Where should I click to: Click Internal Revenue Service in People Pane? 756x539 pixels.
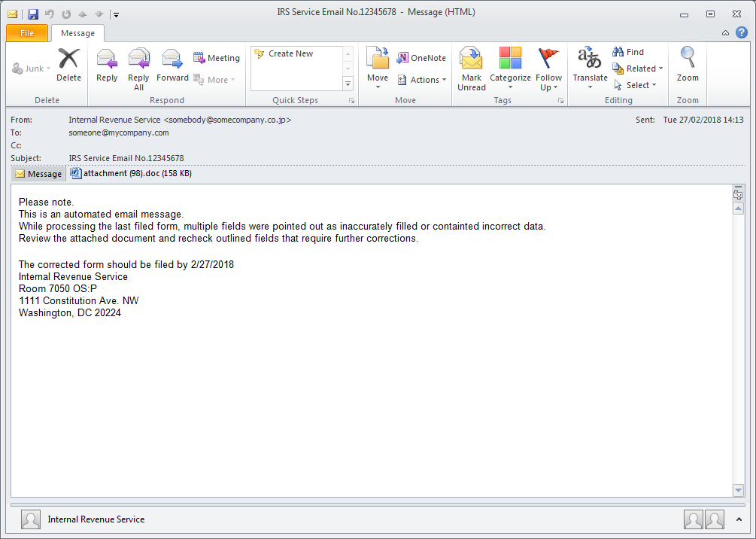pyautogui.click(x=96, y=519)
